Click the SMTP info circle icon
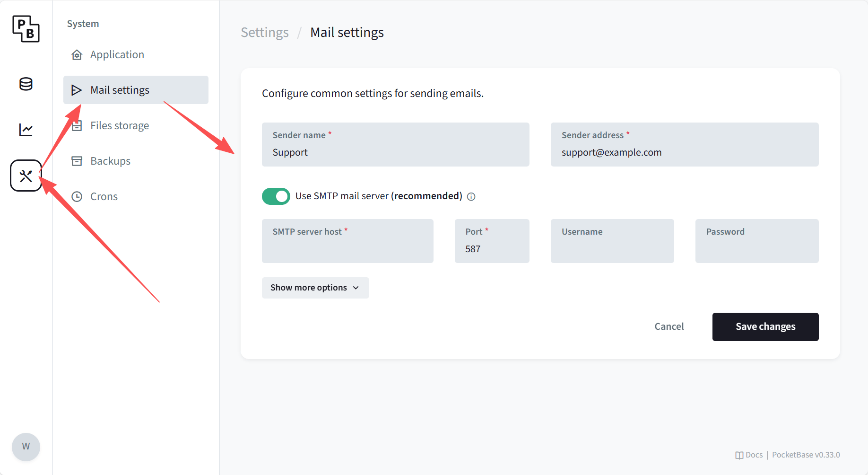 coord(471,197)
